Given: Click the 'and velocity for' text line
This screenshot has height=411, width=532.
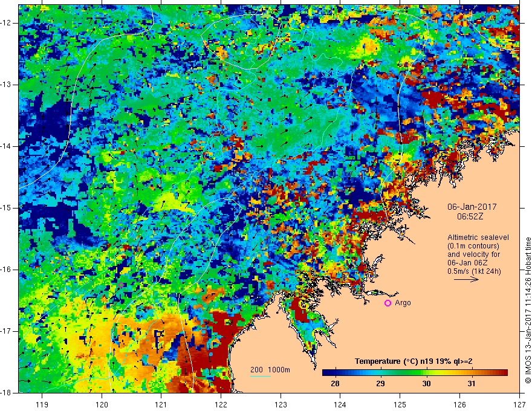Looking at the screenshot, I should point(473,254).
